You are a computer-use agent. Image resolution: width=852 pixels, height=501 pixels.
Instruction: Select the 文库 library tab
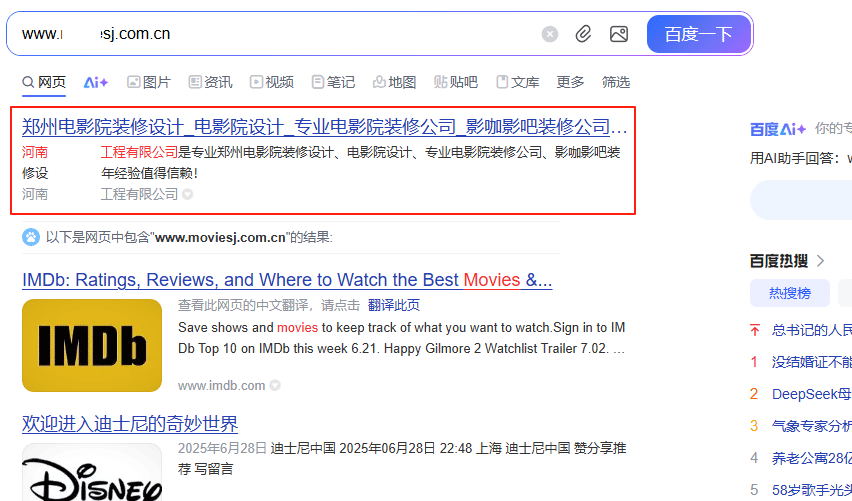(518, 82)
